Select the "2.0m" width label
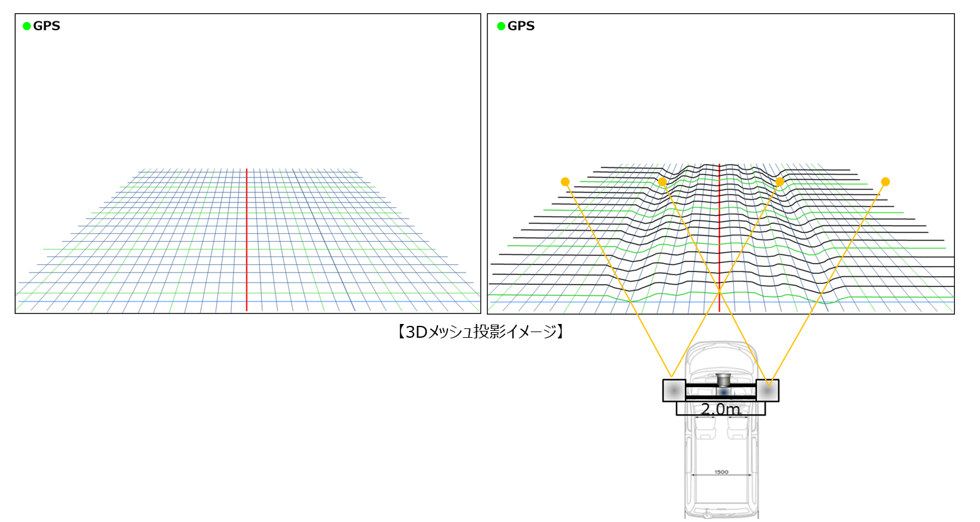980x522 pixels. pos(720,409)
